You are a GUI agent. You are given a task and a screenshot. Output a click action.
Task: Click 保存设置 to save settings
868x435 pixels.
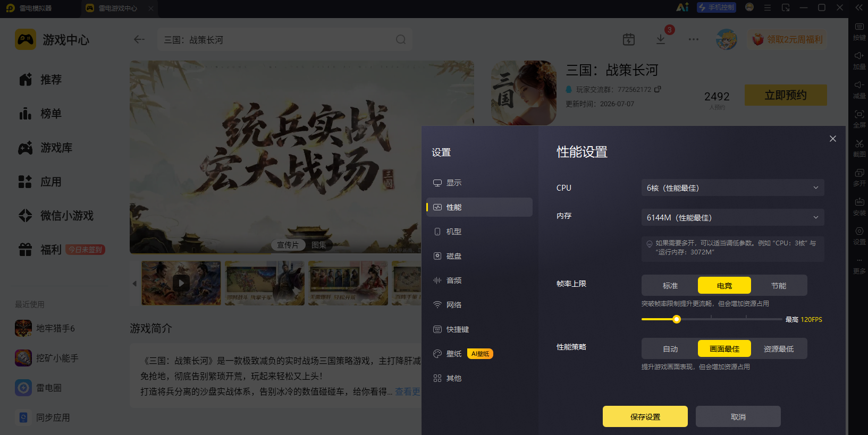645,417
